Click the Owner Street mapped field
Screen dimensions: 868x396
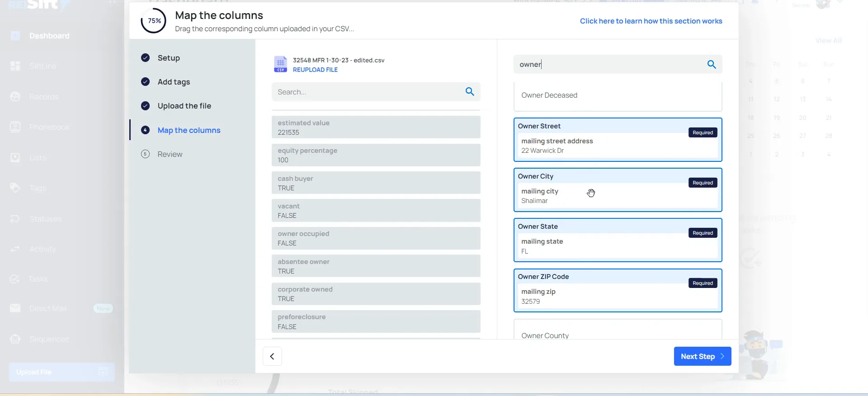point(618,140)
